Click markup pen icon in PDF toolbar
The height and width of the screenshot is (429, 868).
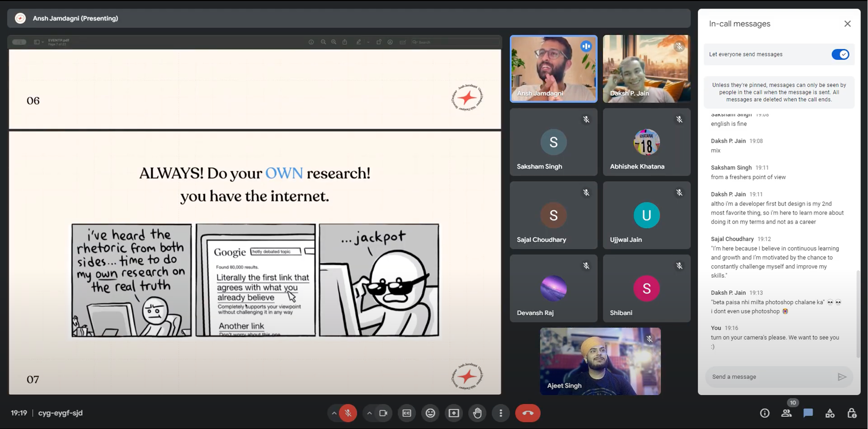pyautogui.click(x=358, y=42)
